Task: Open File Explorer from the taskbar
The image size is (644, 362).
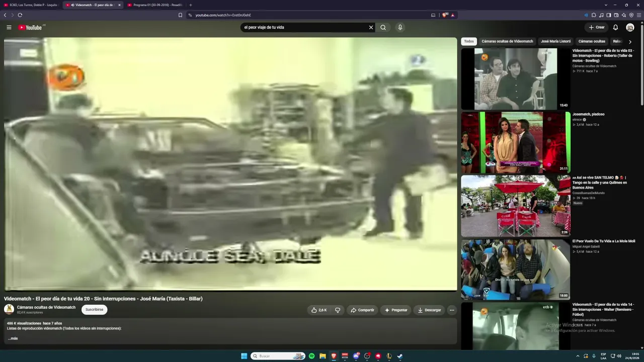Action: pos(323,356)
